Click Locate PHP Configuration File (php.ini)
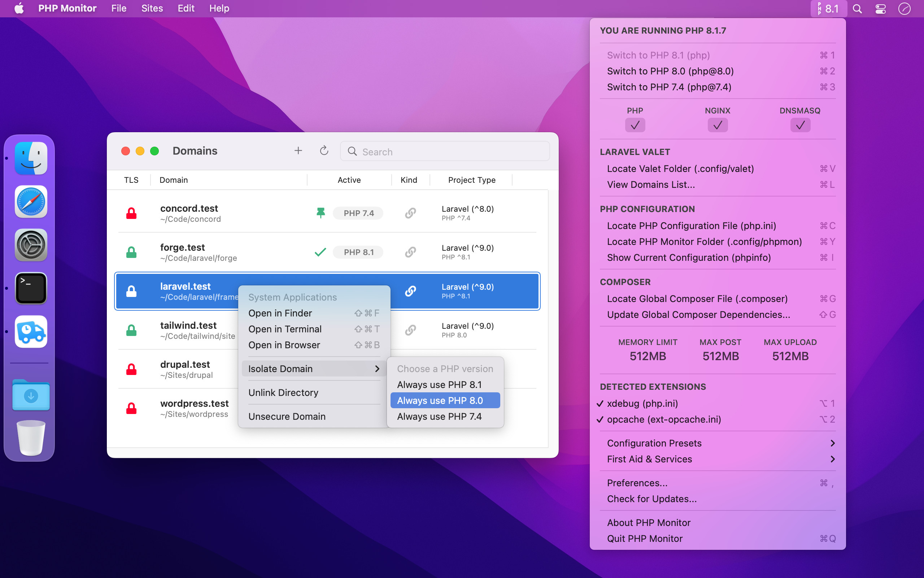924x578 pixels. coord(718,225)
